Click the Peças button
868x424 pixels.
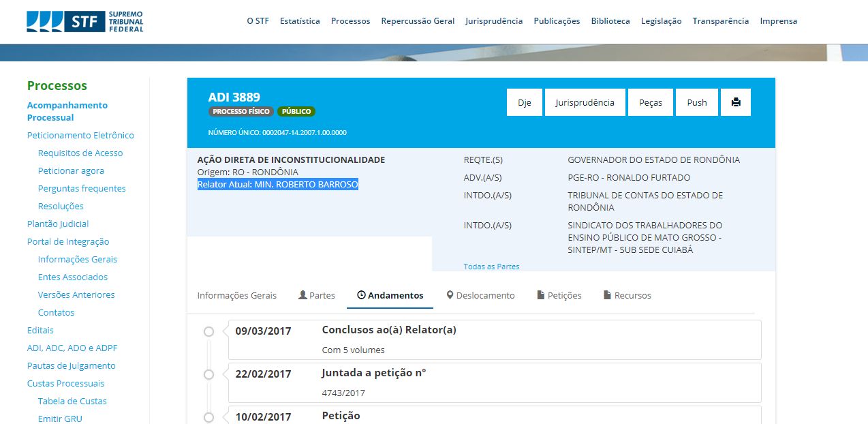(x=651, y=102)
